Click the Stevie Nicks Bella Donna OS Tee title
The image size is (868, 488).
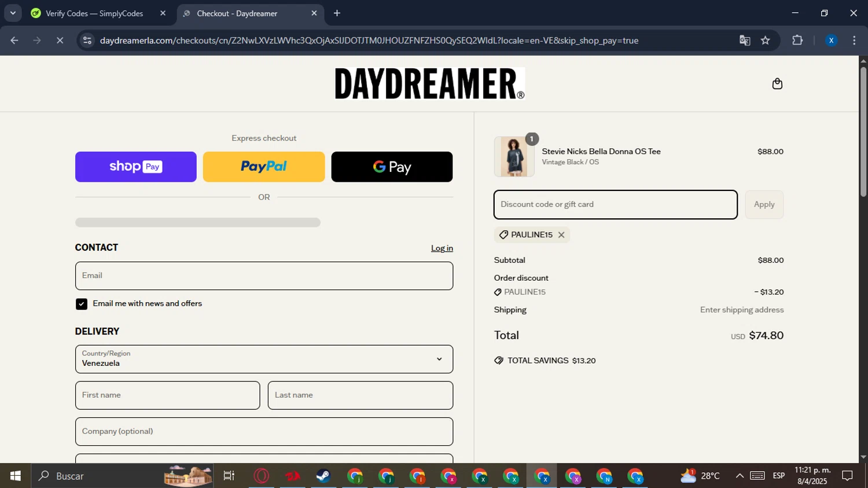601,152
